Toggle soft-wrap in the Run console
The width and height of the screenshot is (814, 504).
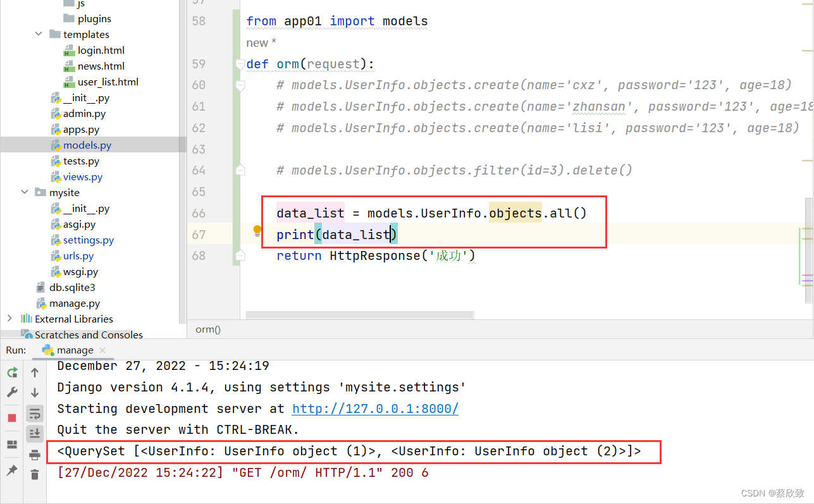point(35,414)
